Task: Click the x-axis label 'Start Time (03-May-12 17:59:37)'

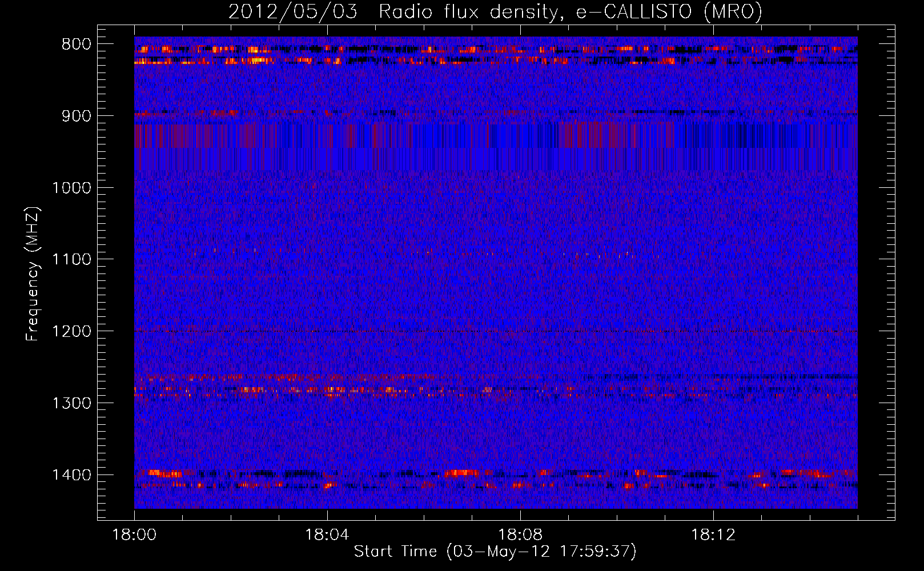Action: point(495,552)
